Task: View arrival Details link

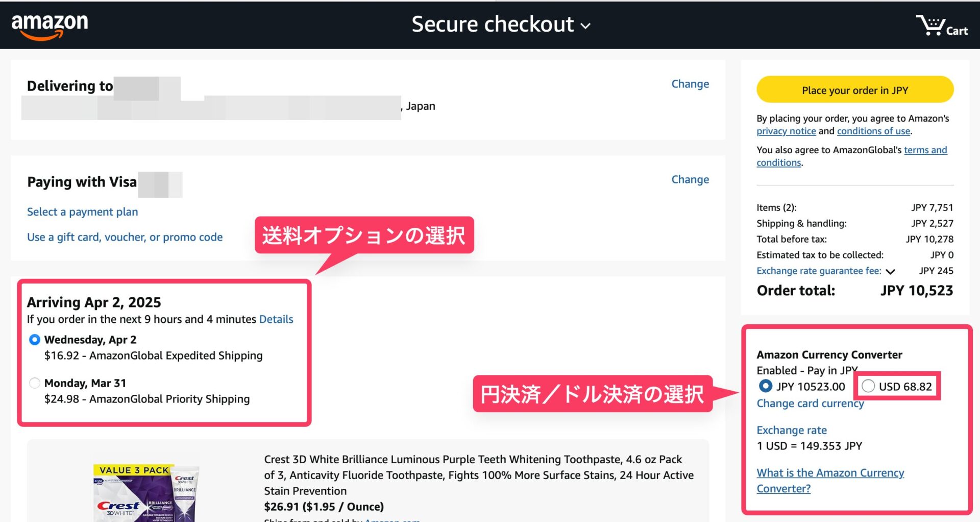Action: [x=276, y=319]
